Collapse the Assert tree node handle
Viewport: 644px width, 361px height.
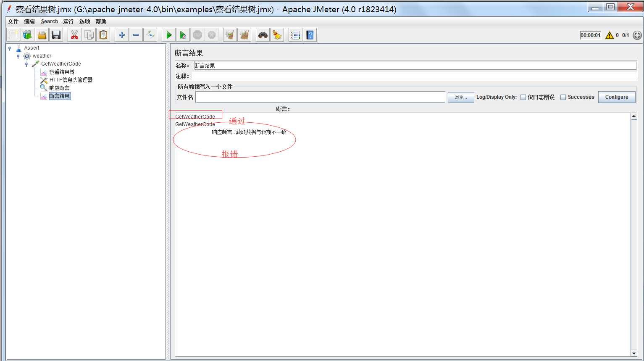(10, 48)
